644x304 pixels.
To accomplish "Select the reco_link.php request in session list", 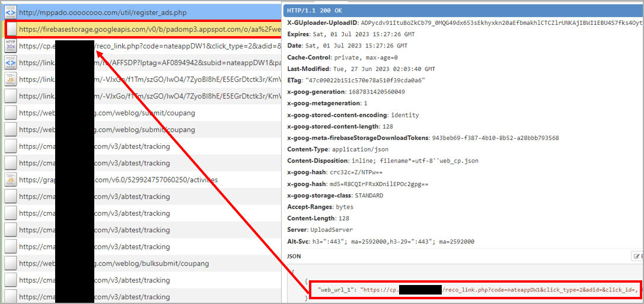I will click(x=178, y=46).
